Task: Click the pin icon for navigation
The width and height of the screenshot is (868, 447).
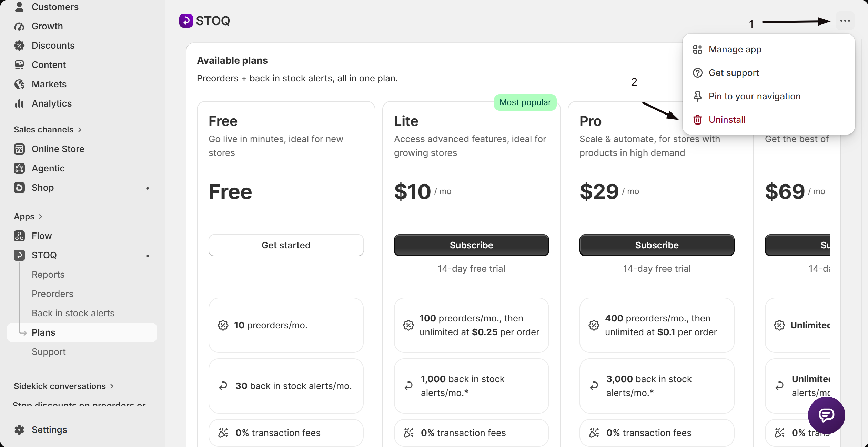Action: pyautogui.click(x=698, y=96)
